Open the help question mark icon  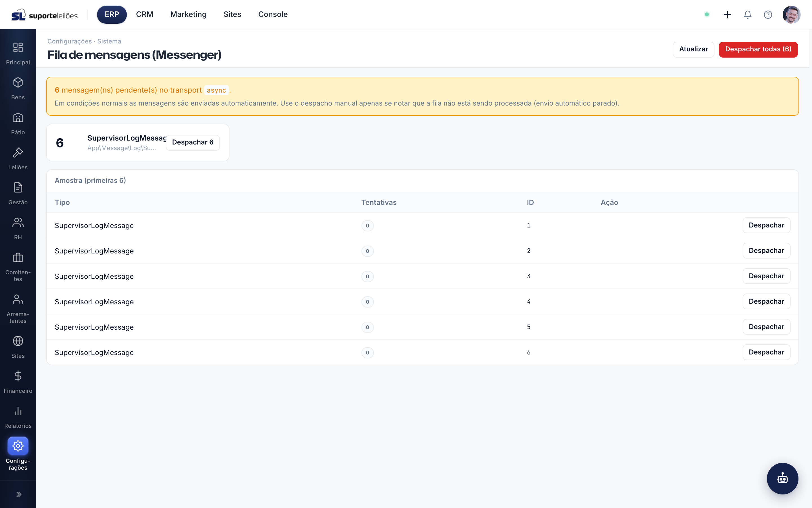tap(768, 14)
